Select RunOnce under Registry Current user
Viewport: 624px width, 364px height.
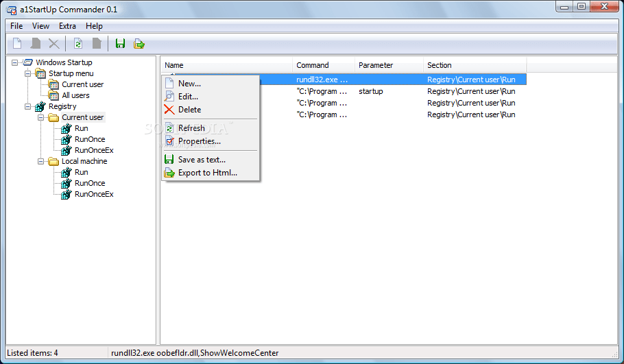pos(90,140)
